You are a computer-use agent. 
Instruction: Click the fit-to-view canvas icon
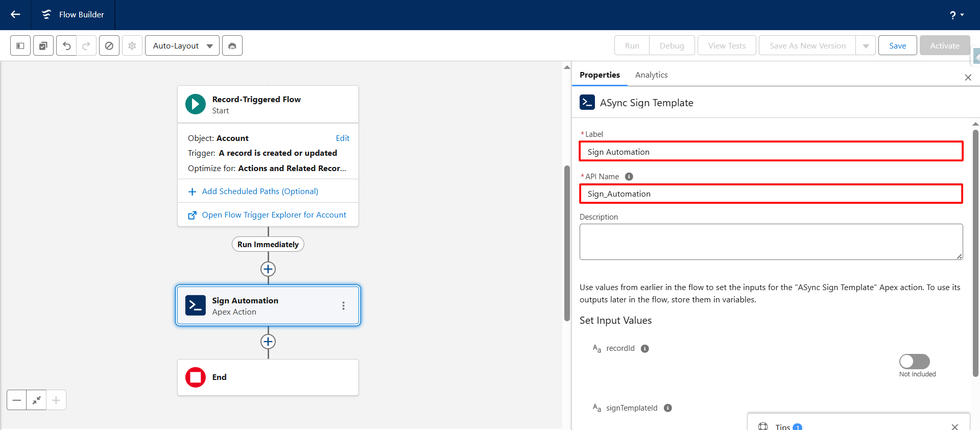36,400
